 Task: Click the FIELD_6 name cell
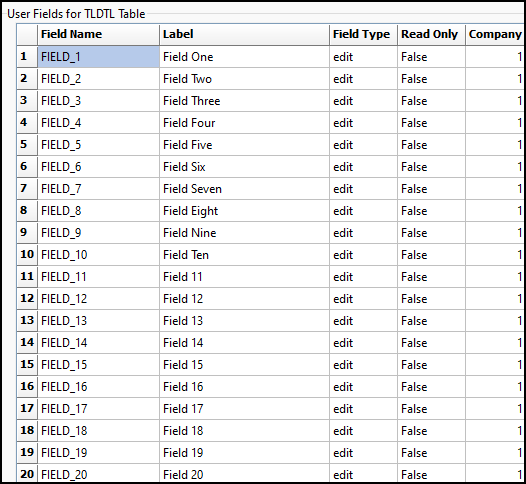click(x=98, y=167)
